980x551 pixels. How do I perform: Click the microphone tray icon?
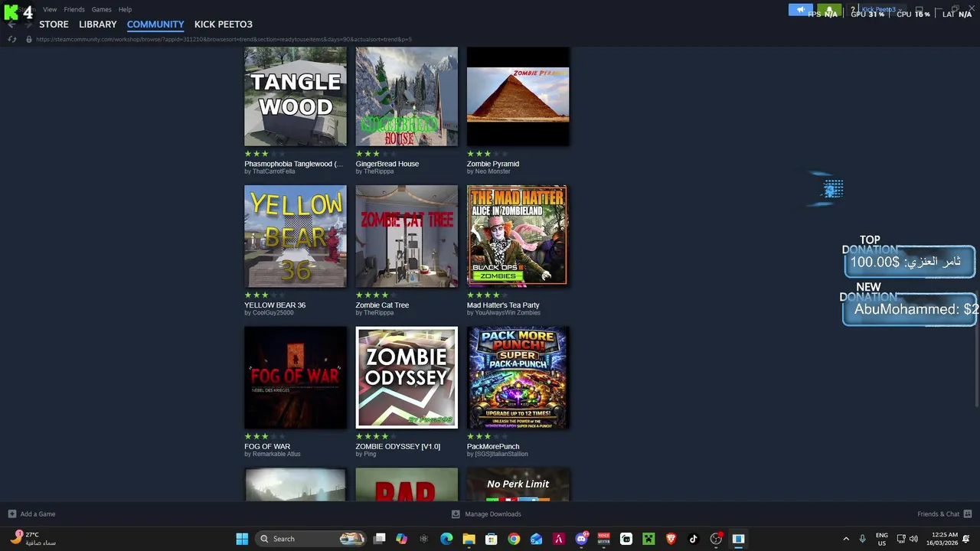tap(862, 539)
